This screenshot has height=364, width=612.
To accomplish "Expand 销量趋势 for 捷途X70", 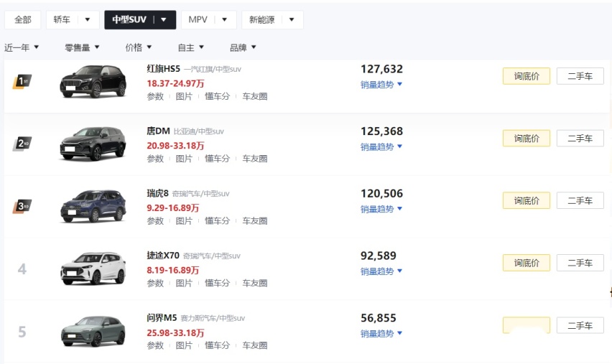I will coord(381,271).
